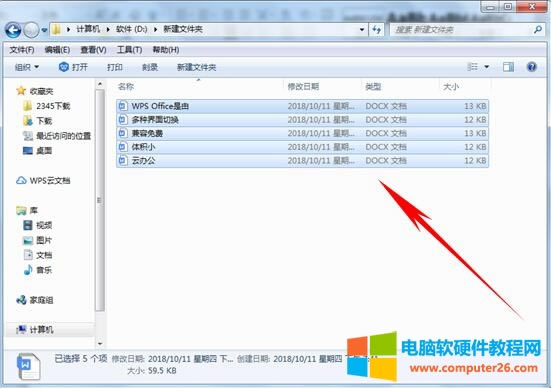Open the 编辑(E) menu
The image size is (551, 388).
(x=57, y=50)
